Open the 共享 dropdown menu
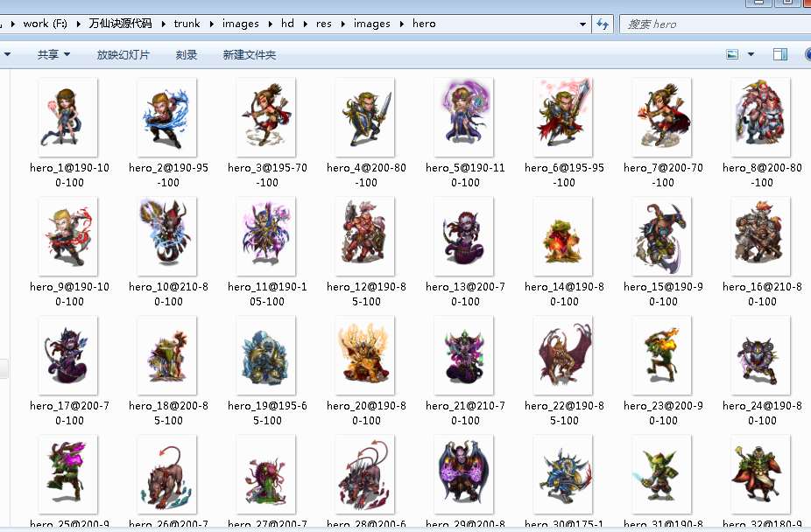Viewport: 811px width, 532px height. [53, 55]
